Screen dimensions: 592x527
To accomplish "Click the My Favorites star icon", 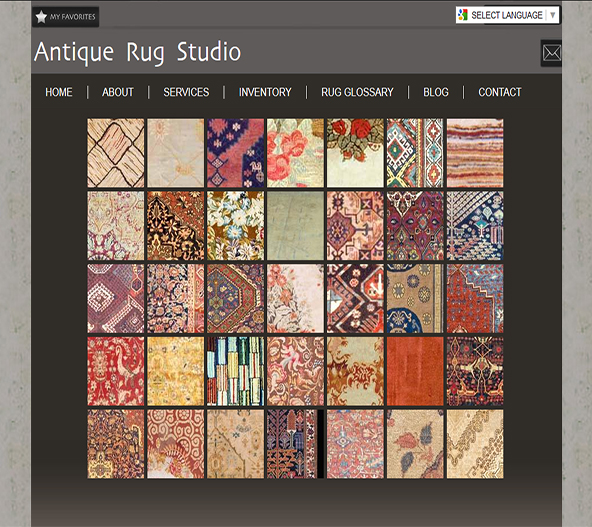I will 41,17.
